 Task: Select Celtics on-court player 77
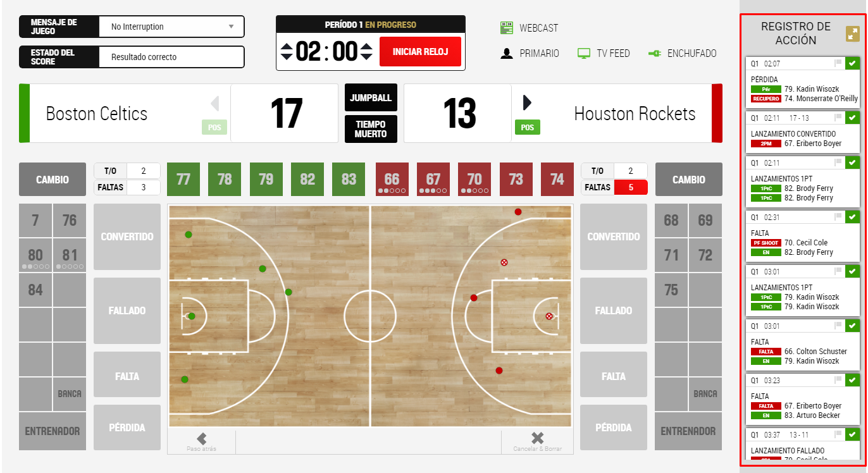point(183,180)
